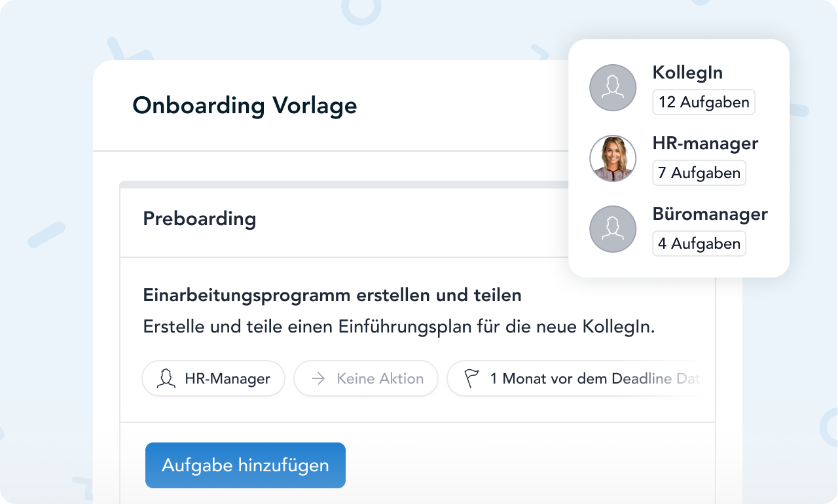Open the HR-Manager assignee chip

tap(213, 378)
